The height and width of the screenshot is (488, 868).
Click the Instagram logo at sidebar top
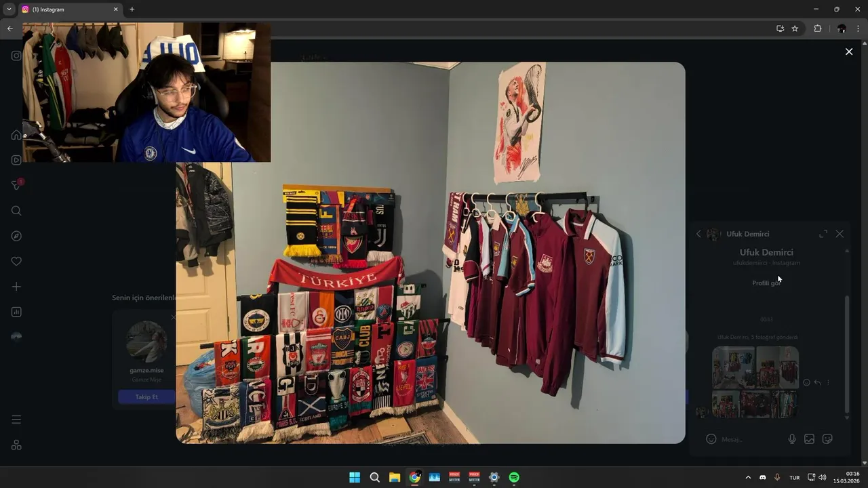tap(16, 56)
